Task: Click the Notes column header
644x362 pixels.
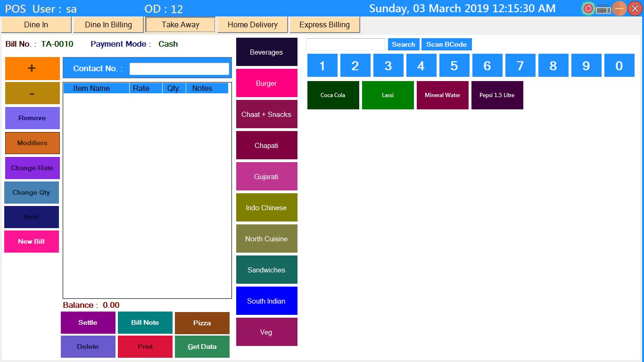Action: coord(207,88)
